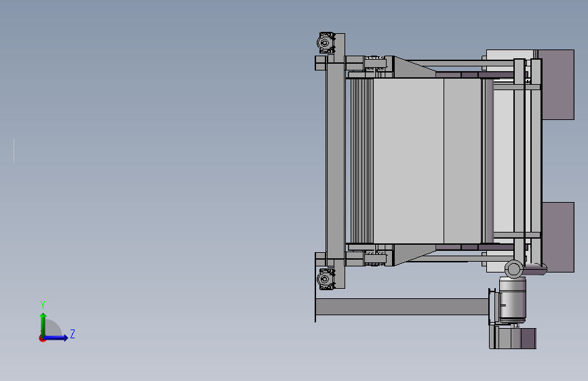Select the upper purple block on model's right
The width and height of the screenshot is (588, 381).
click(x=557, y=84)
